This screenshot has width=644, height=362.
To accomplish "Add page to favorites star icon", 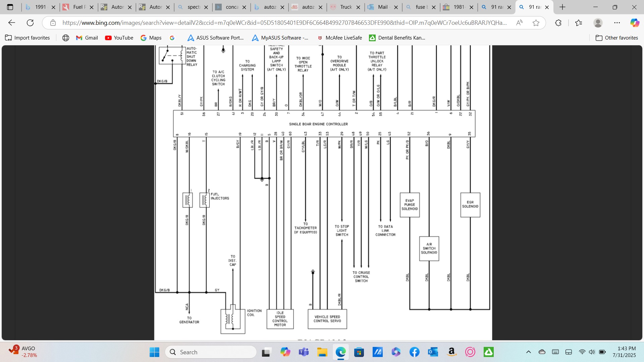I will (536, 23).
